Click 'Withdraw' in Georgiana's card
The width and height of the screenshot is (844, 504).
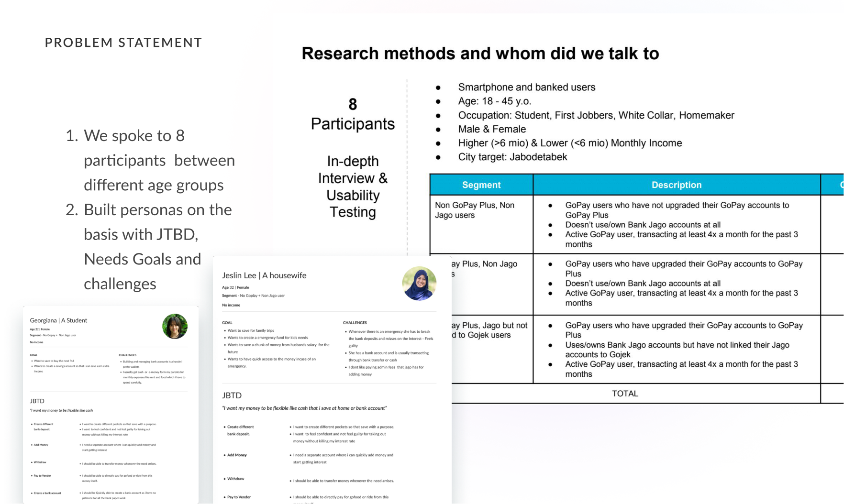[x=40, y=462]
